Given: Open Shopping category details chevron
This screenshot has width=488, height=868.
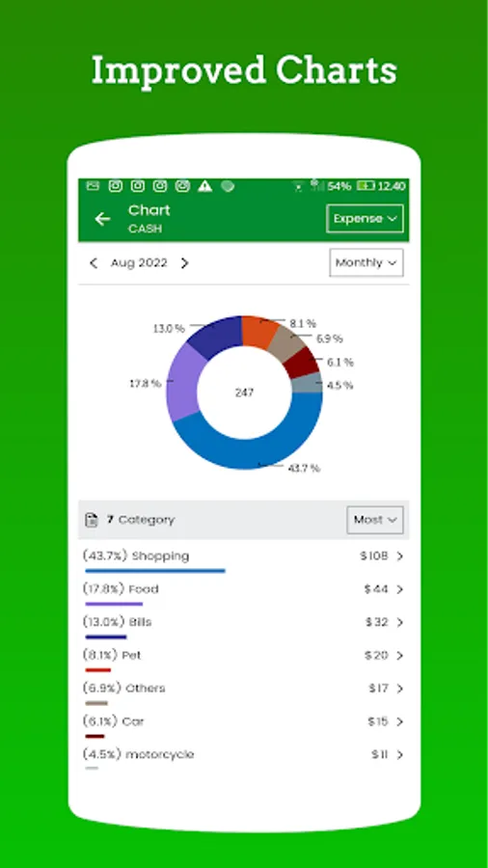Looking at the screenshot, I should pos(400,556).
